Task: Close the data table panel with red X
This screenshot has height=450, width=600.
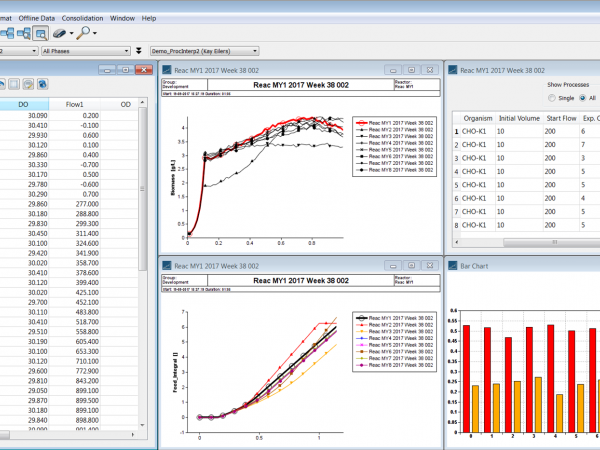Action: coord(144,70)
